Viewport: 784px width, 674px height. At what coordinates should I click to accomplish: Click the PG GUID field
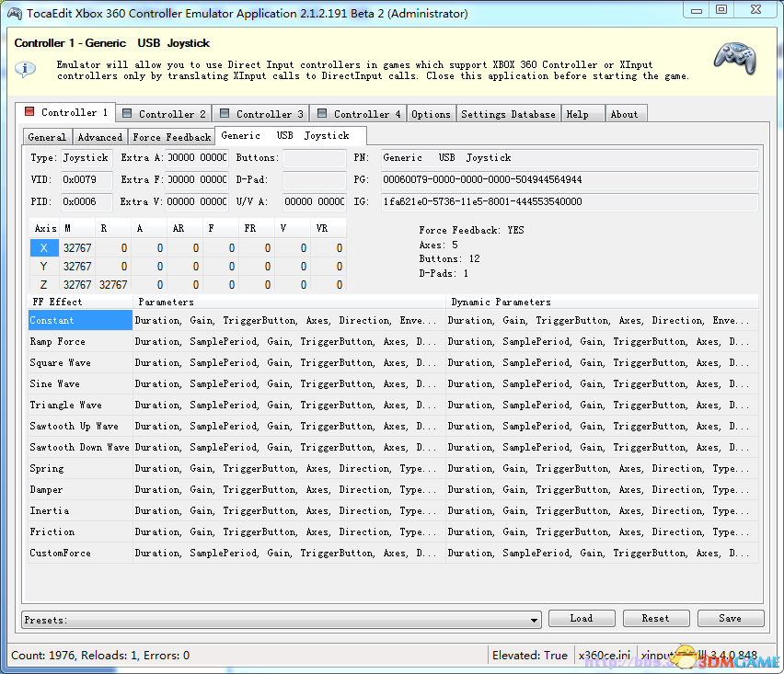coord(570,180)
